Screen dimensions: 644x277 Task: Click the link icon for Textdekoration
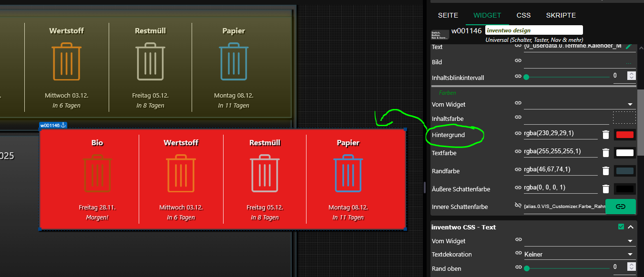[x=518, y=253]
